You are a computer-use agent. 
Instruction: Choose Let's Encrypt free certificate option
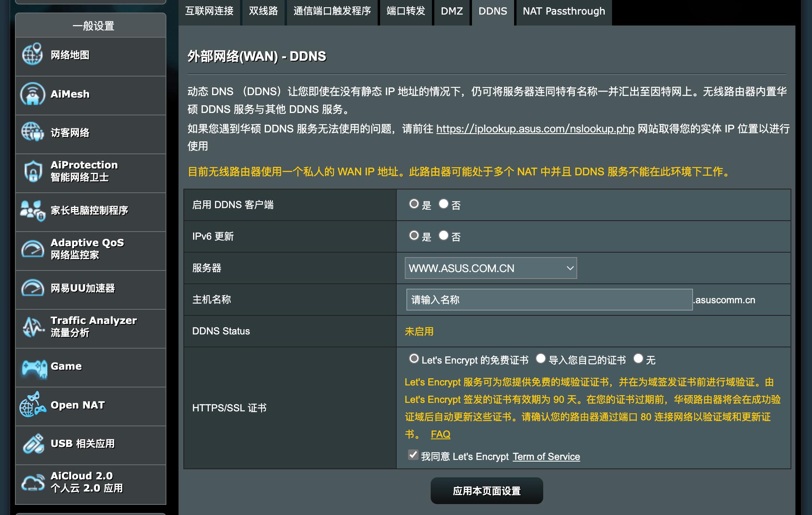[x=414, y=359]
